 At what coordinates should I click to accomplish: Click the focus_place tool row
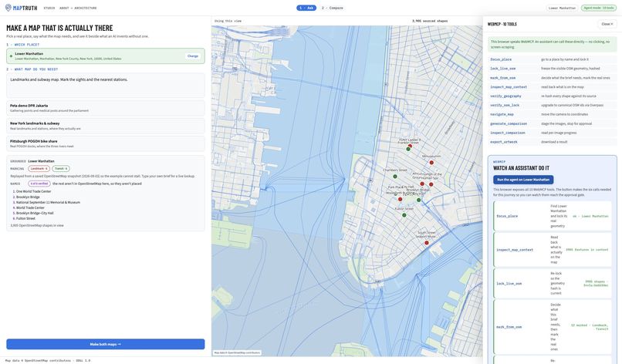point(553,59)
